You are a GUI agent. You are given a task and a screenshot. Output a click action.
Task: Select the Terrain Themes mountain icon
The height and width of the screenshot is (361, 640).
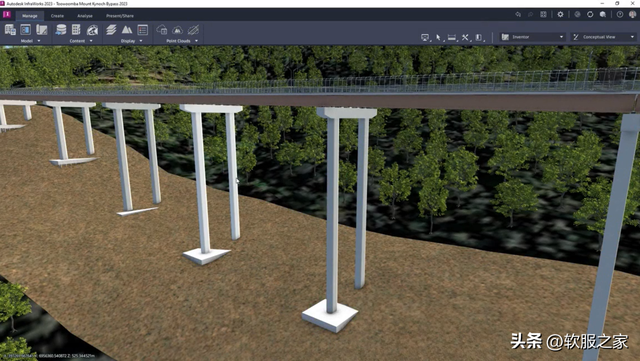[x=127, y=30]
